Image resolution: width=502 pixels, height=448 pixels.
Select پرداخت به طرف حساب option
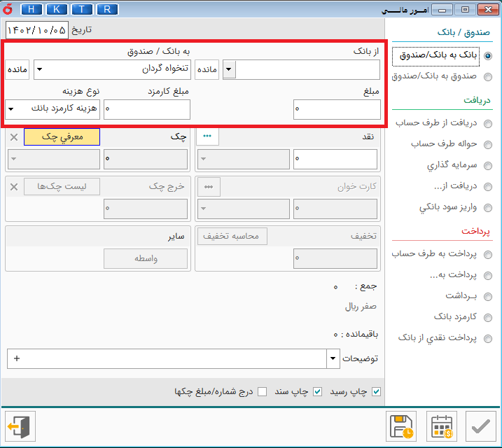coord(487,255)
